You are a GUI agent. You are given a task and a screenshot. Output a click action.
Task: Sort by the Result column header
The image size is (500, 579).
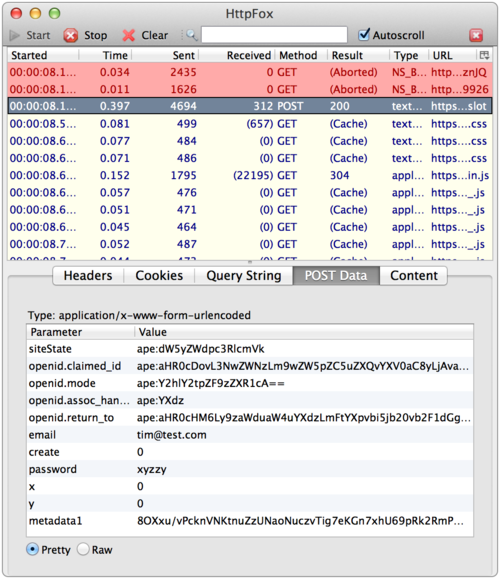[358, 55]
